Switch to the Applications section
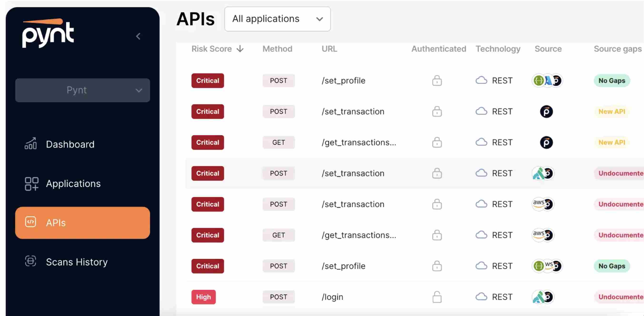The image size is (644, 316). pyautogui.click(x=73, y=184)
